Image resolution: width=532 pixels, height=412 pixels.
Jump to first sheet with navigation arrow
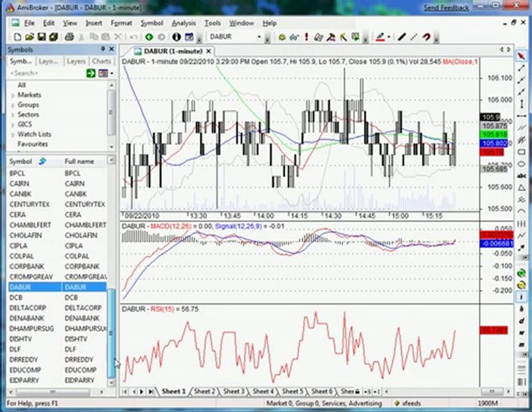click(125, 391)
